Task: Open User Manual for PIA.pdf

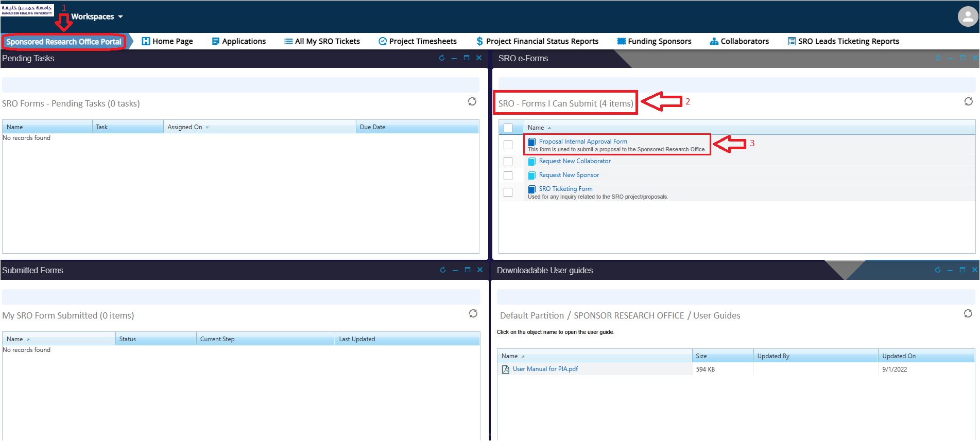Action: [545, 369]
